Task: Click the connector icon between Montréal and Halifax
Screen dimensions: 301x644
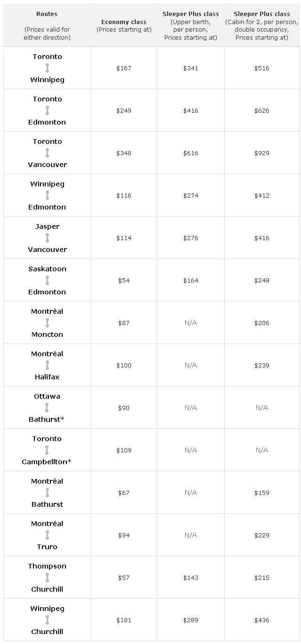Action: (x=47, y=365)
